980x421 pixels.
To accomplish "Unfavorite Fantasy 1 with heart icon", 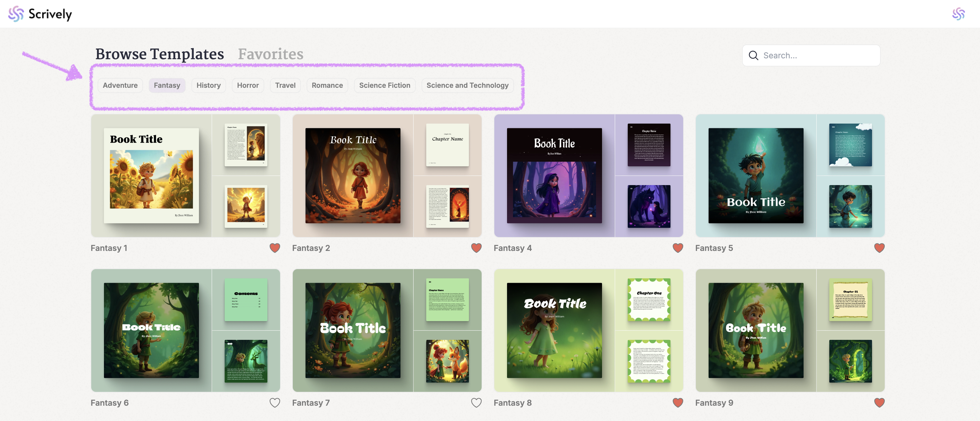I will tap(275, 248).
